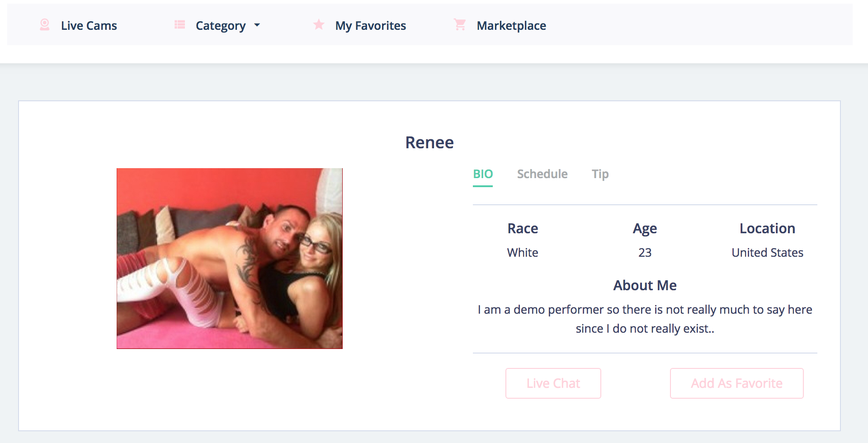Switch to the Schedule tab
This screenshot has width=868, height=443.
click(x=542, y=174)
